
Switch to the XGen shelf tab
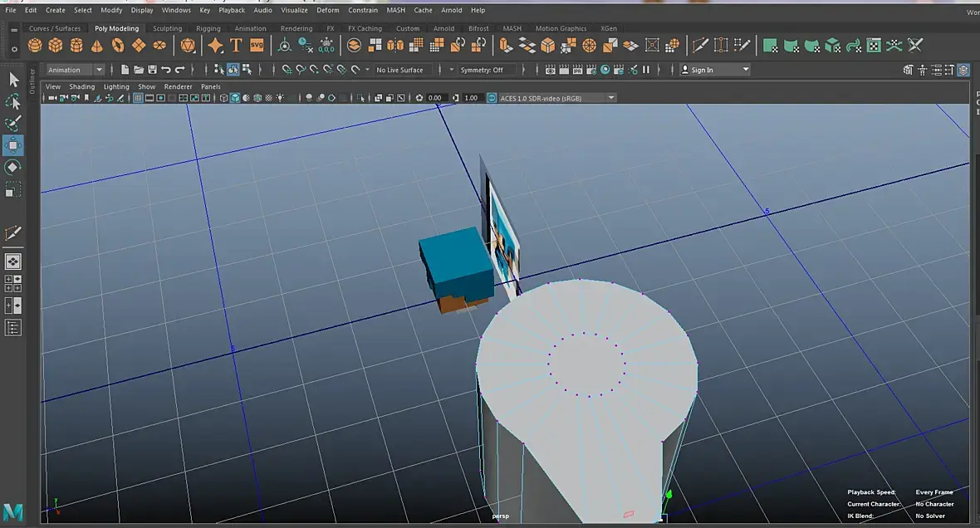click(x=609, y=28)
